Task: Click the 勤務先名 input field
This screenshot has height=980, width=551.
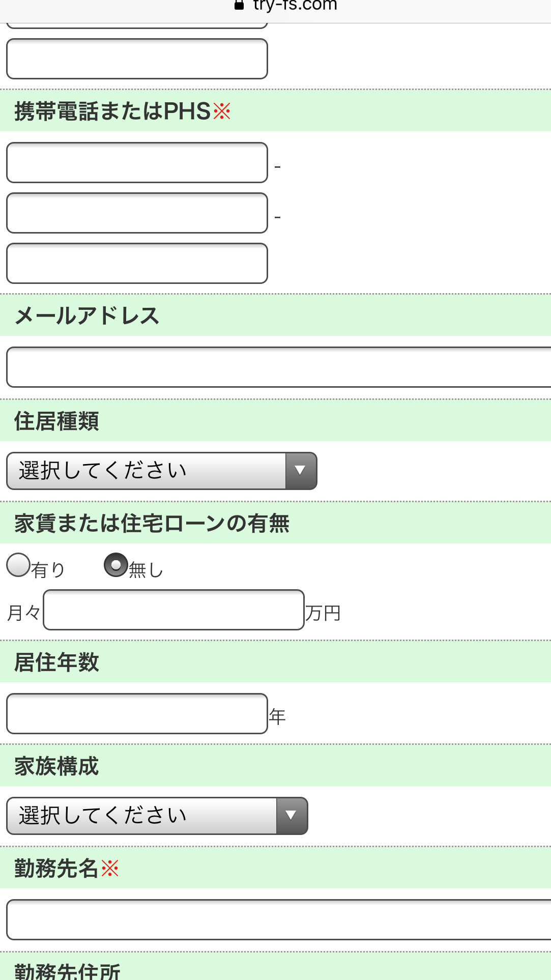Action: click(x=279, y=919)
